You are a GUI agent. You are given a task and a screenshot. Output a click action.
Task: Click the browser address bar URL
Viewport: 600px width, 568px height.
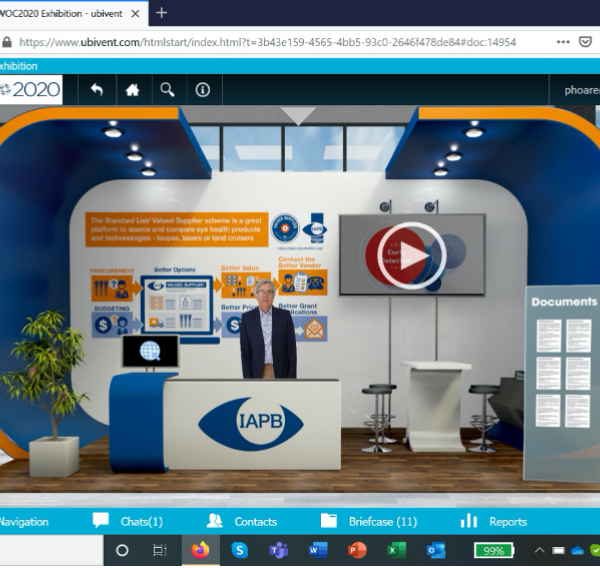coord(267,42)
